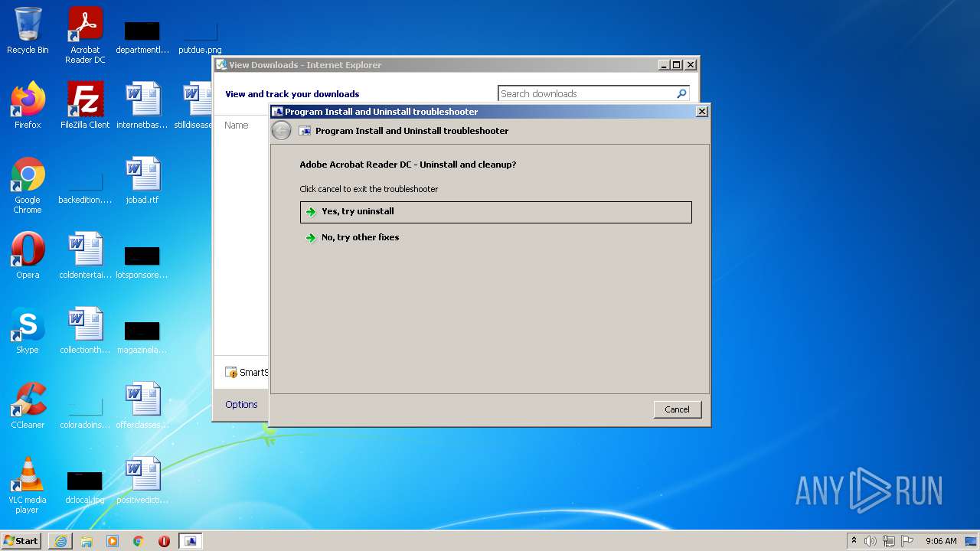Choose 'No, try other fixes' option
The image size is (980, 551).
[496, 238]
